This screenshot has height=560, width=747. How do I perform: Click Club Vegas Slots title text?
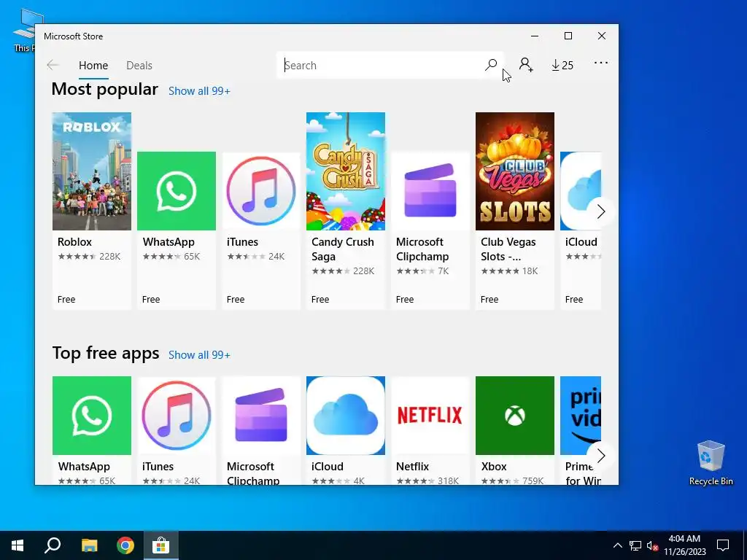pyautogui.click(x=508, y=249)
